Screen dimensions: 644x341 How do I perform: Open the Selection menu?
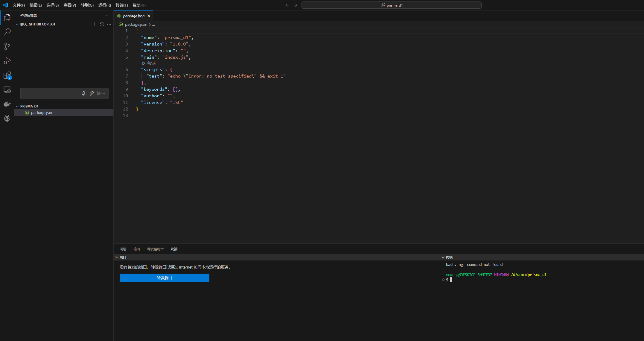[52, 5]
